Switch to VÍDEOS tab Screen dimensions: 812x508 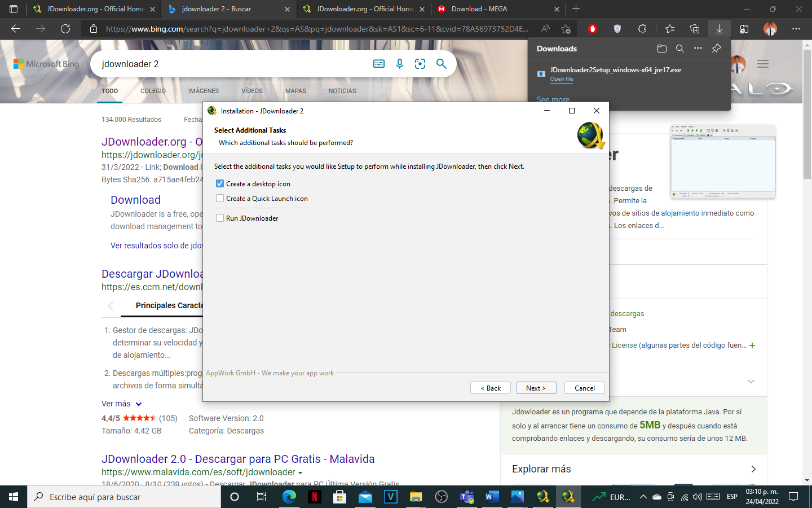252,91
